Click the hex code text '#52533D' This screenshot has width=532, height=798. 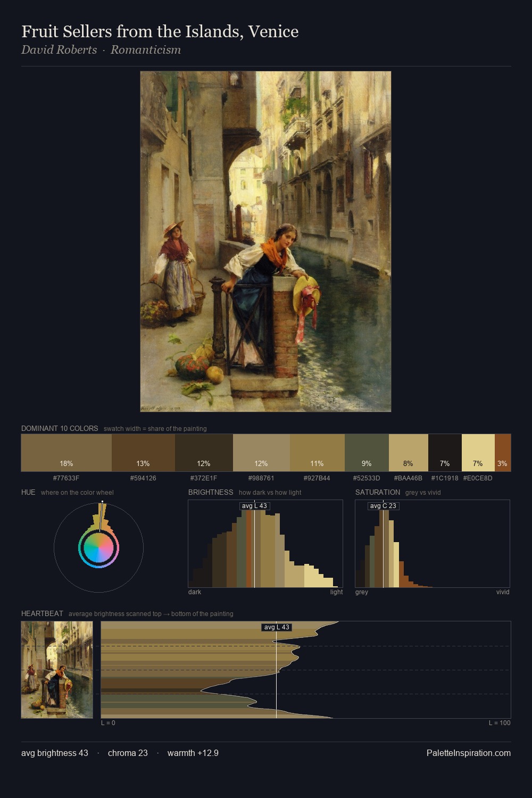tap(367, 478)
